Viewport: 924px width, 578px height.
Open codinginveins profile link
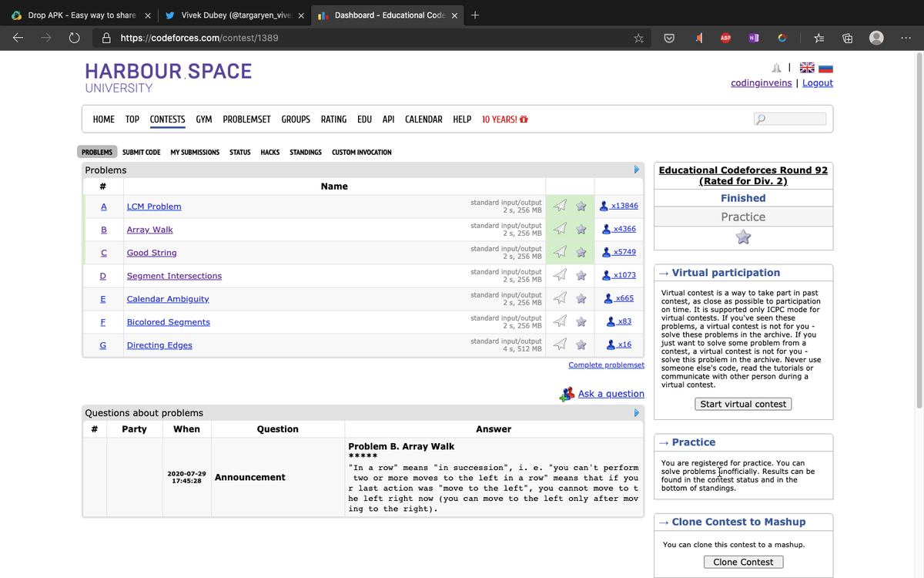[x=762, y=83]
